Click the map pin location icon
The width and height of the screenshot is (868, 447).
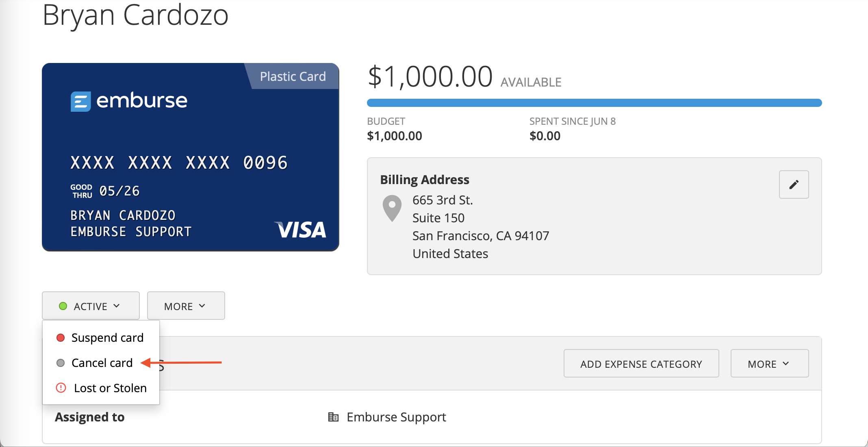[x=392, y=208]
